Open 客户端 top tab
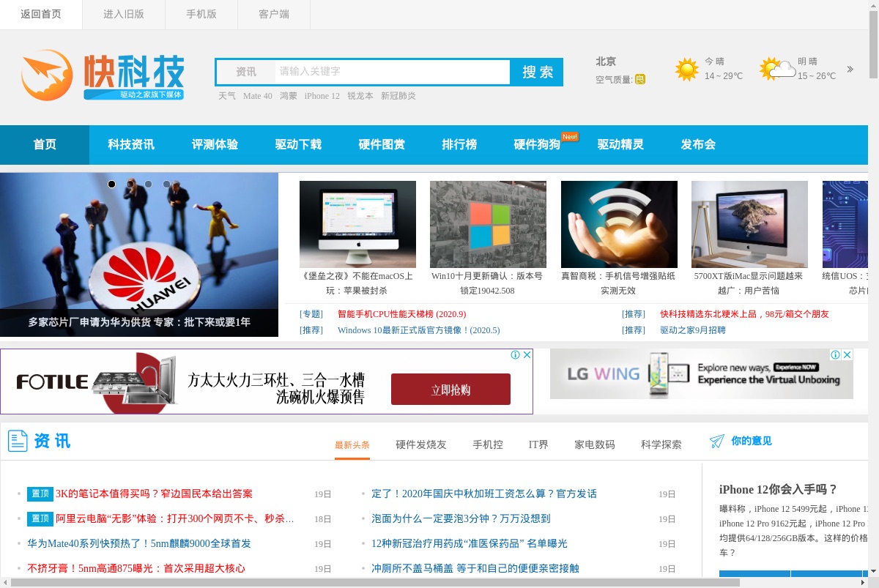Screen dimensions: 879x588 [274, 14]
